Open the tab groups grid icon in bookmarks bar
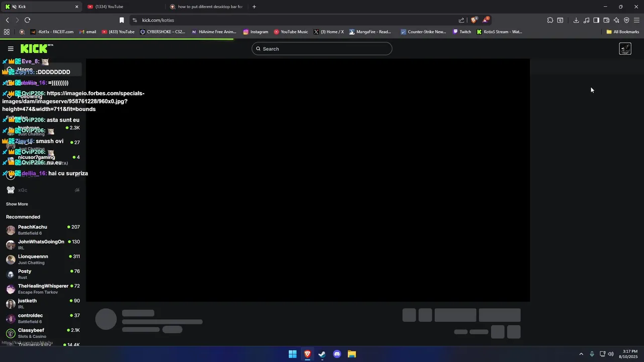 click(7, 32)
